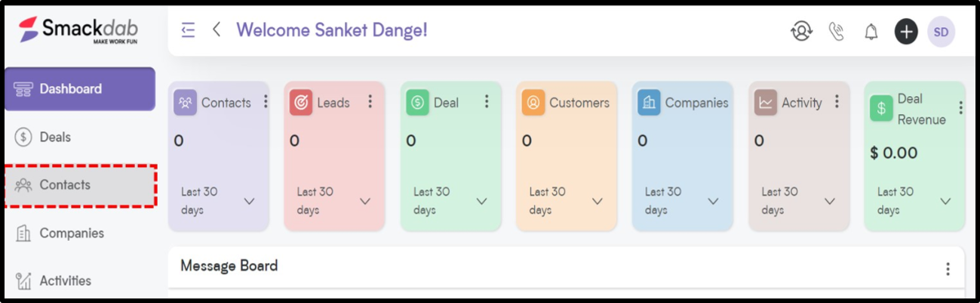Screen dimensions: 980x303
Task: Open the SD user profile avatar
Action: click(x=941, y=32)
